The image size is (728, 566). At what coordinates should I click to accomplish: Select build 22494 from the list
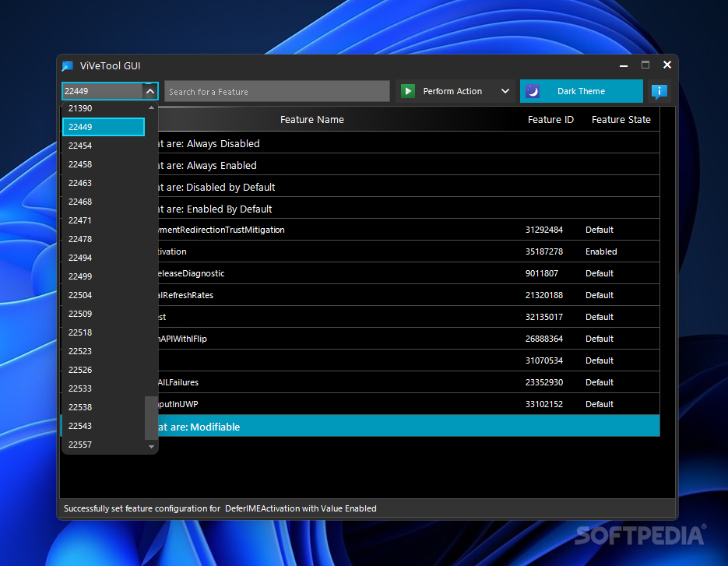[104, 258]
